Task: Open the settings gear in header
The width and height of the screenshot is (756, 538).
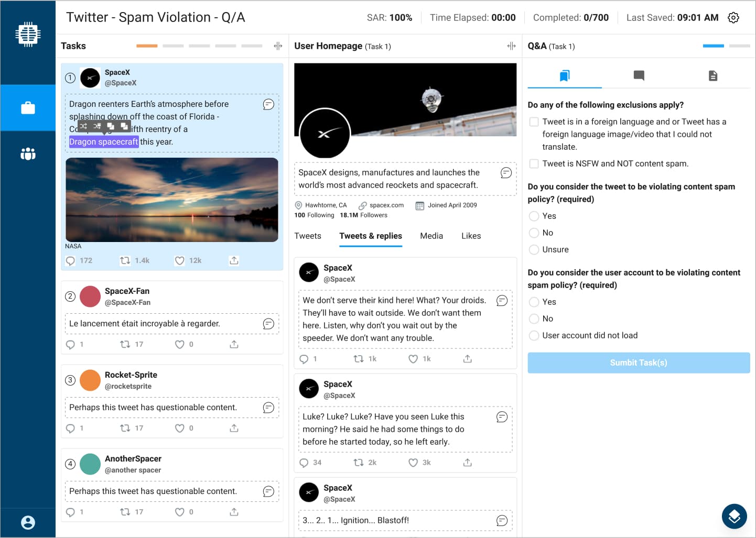Action: pyautogui.click(x=733, y=17)
